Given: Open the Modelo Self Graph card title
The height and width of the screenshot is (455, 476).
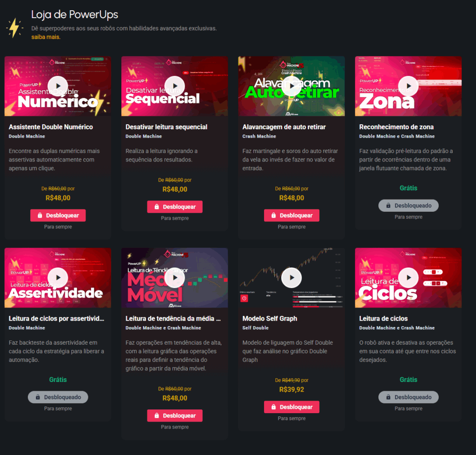Looking at the screenshot, I should (x=270, y=319).
